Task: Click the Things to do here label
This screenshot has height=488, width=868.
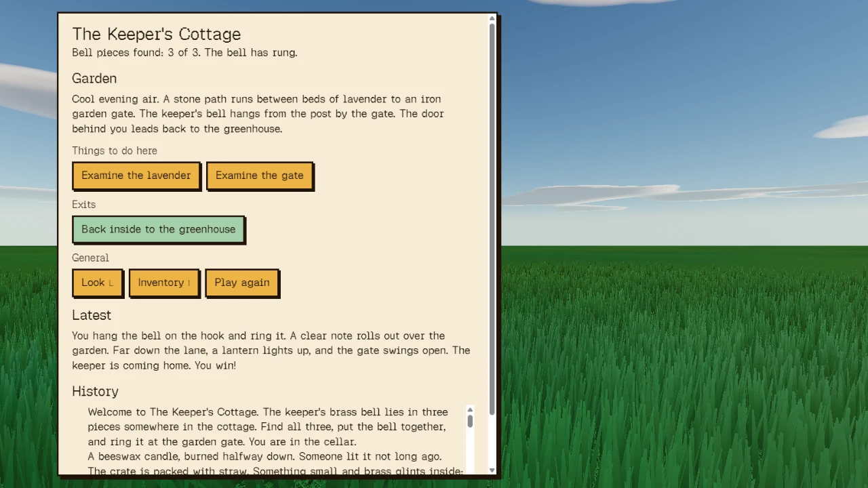Action: tap(115, 150)
